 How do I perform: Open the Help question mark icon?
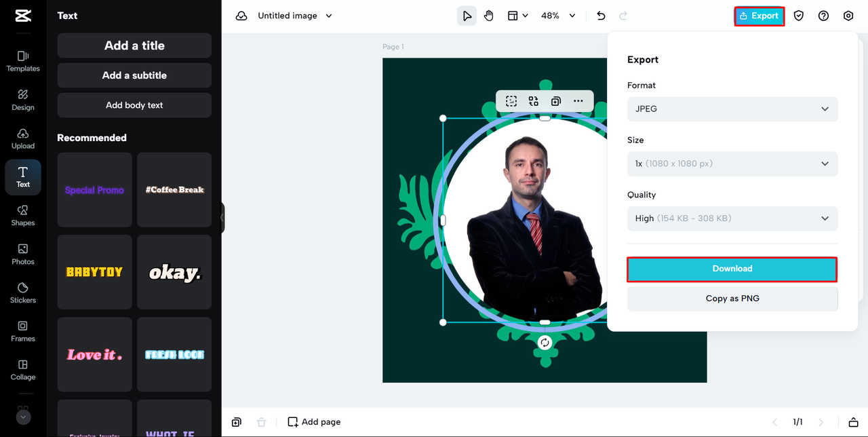[823, 16]
